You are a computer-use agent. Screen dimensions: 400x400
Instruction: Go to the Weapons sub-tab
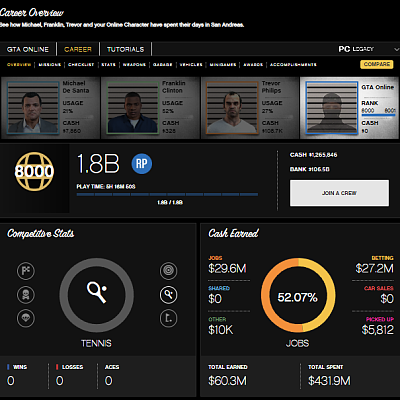pyautogui.click(x=134, y=65)
